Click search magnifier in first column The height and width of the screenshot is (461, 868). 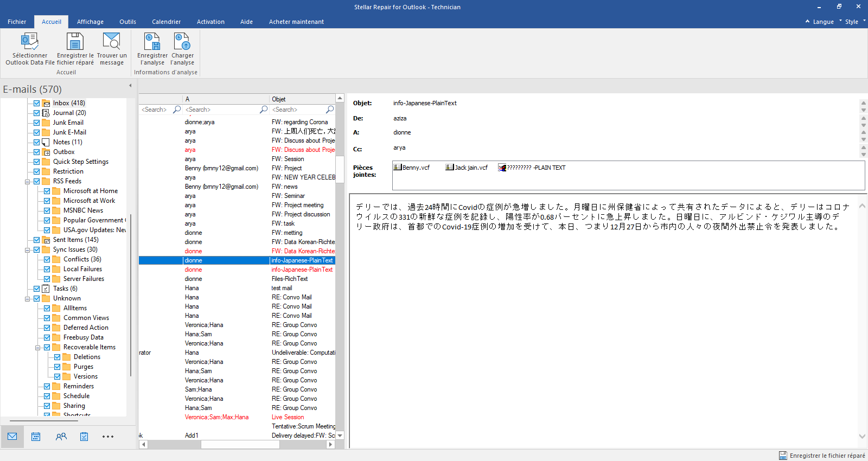(x=177, y=110)
